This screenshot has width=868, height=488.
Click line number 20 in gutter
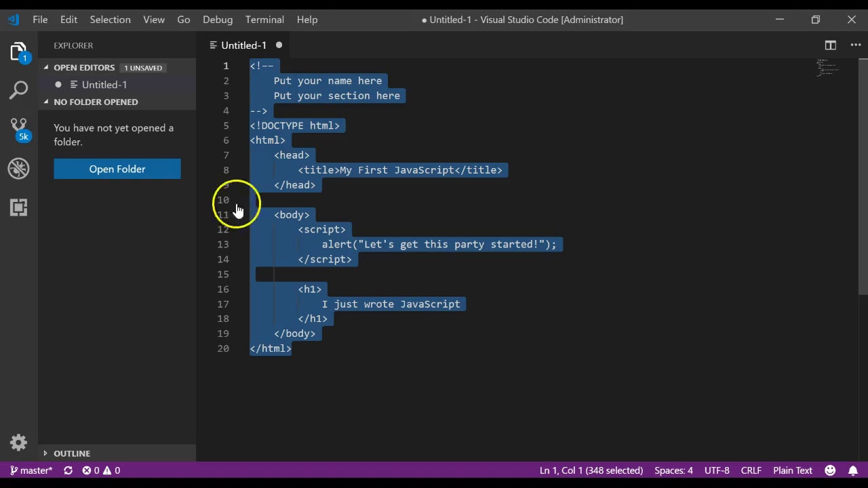point(223,348)
